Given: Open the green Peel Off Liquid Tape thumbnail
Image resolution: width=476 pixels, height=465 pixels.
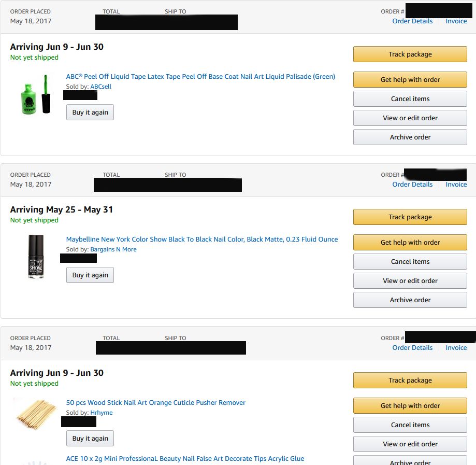Looking at the screenshot, I should click(36, 94).
